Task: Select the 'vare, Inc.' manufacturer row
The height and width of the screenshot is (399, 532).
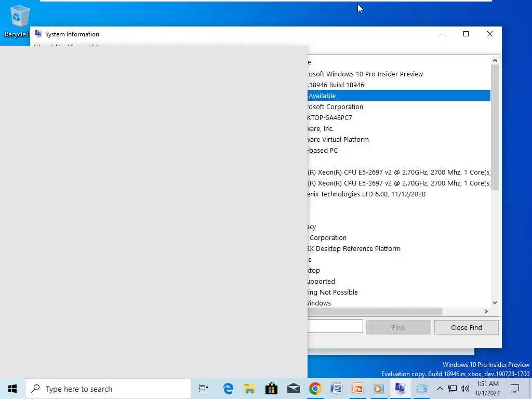Action: pyautogui.click(x=399, y=129)
